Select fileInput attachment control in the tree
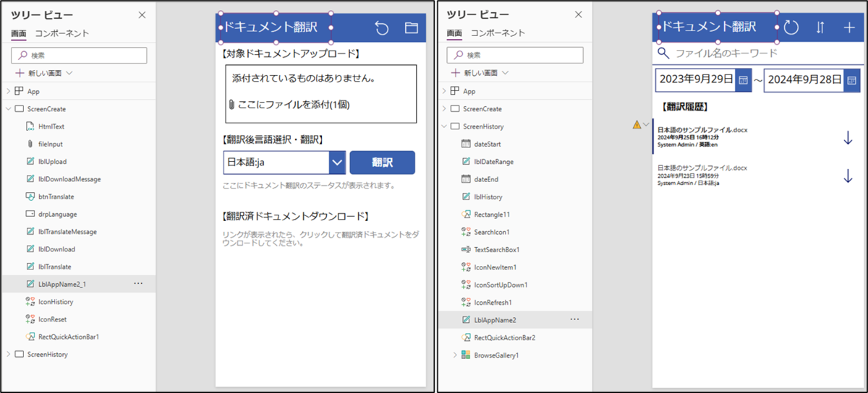Image resolution: width=868 pixels, height=393 pixels. [50, 144]
